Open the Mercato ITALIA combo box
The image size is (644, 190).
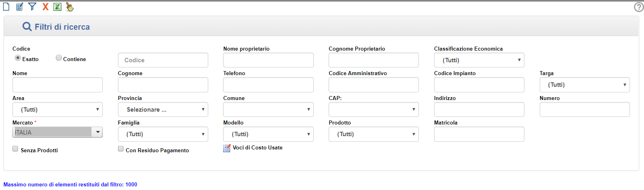tap(57, 132)
